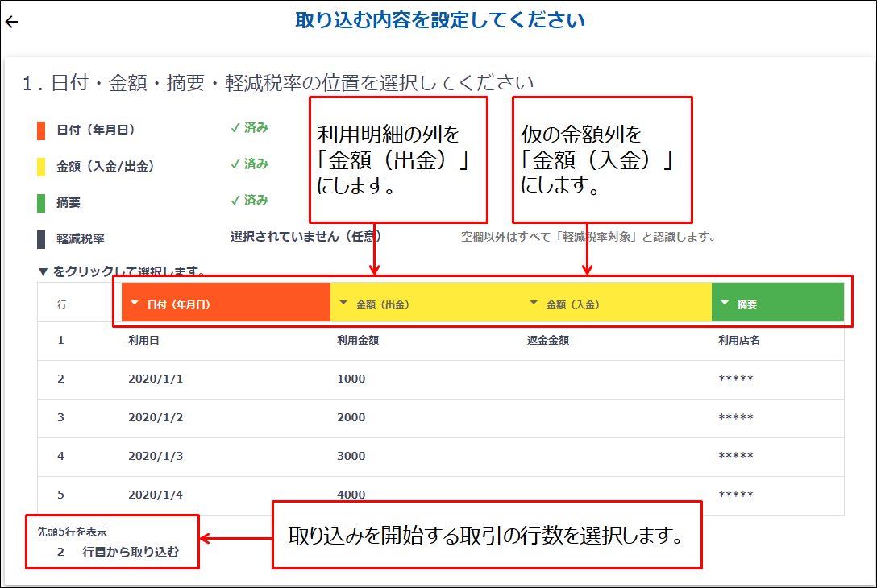Image resolution: width=877 pixels, height=588 pixels.
Task: Click the 済み checkmark next to 摘要
Action: click(249, 200)
